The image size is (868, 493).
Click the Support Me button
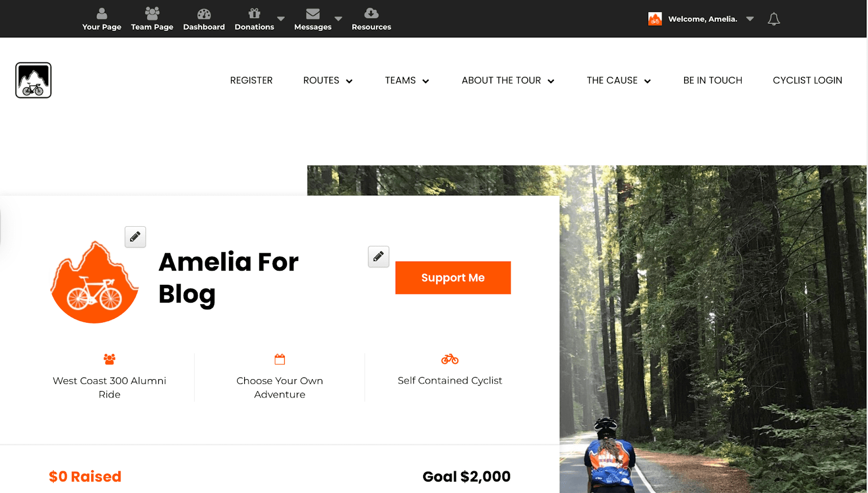coord(453,278)
